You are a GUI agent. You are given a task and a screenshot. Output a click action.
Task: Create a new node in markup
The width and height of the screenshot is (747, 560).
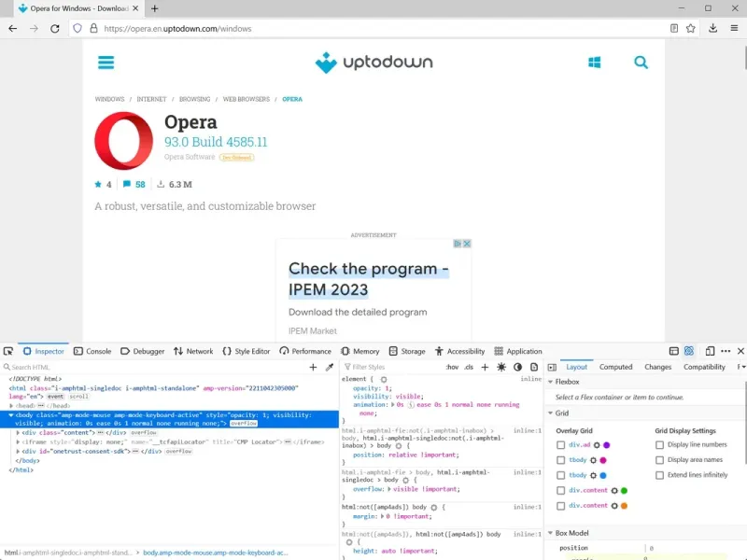click(x=313, y=367)
